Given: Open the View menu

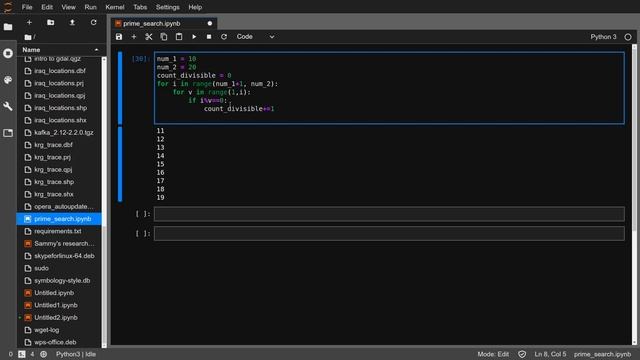Looking at the screenshot, I should 68,7.
